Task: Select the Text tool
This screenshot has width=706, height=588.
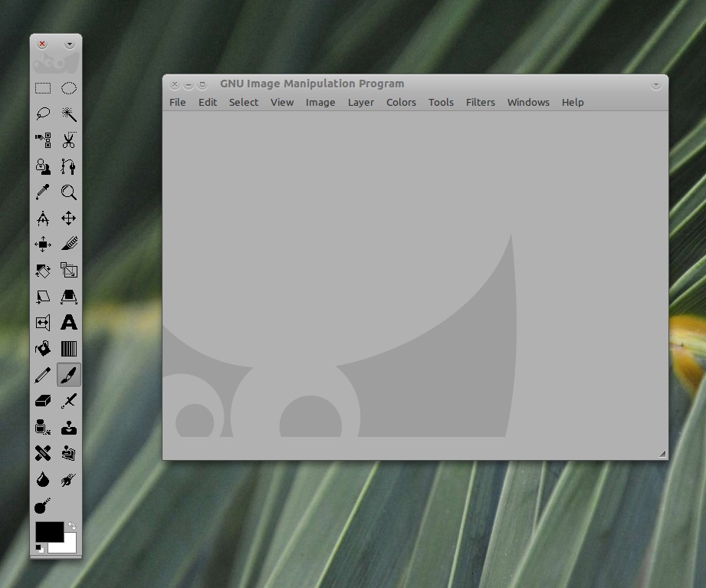Action: [x=69, y=322]
